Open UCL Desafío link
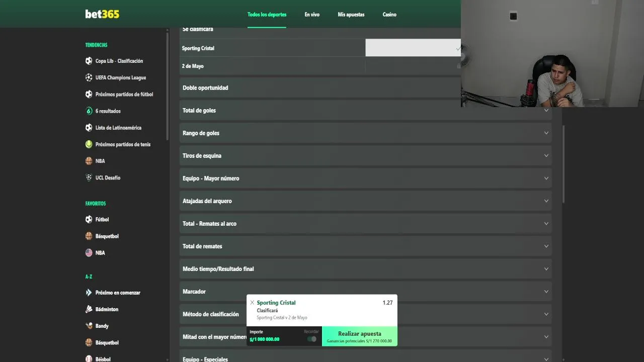The height and width of the screenshot is (362, 644). [108, 177]
